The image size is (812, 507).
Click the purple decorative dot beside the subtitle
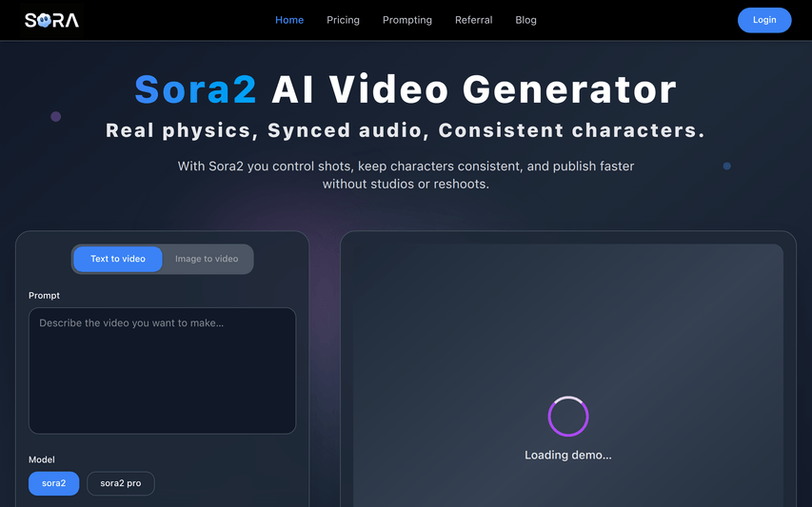click(x=56, y=116)
